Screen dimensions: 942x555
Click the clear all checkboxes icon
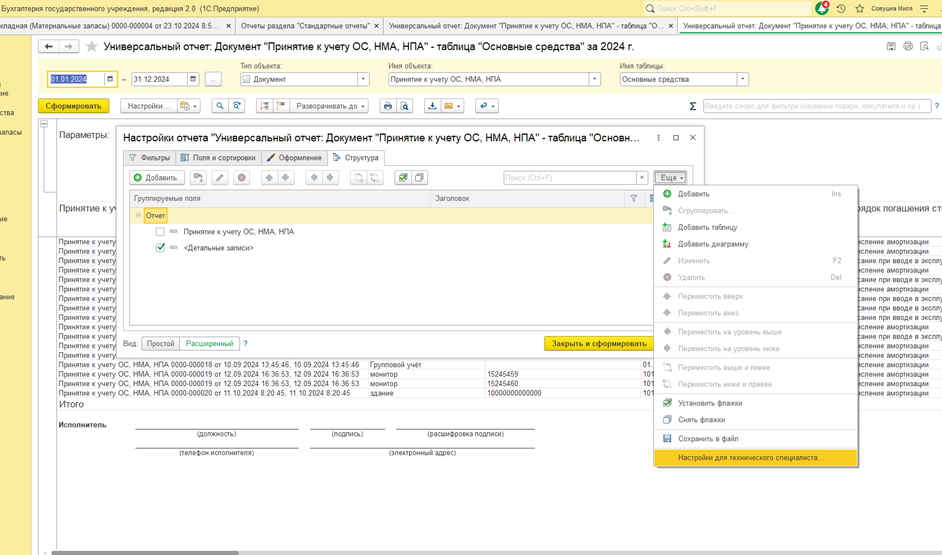click(x=419, y=177)
